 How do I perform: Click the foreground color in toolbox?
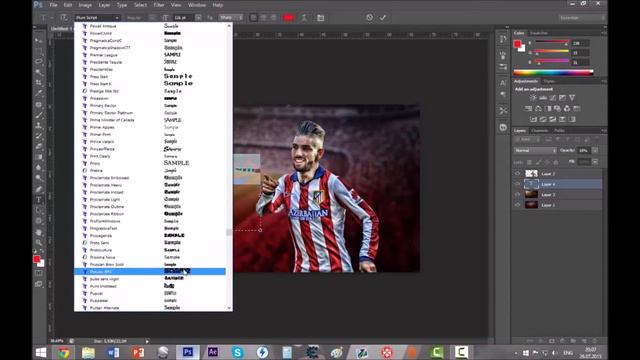pyautogui.click(x=36, y=259)
